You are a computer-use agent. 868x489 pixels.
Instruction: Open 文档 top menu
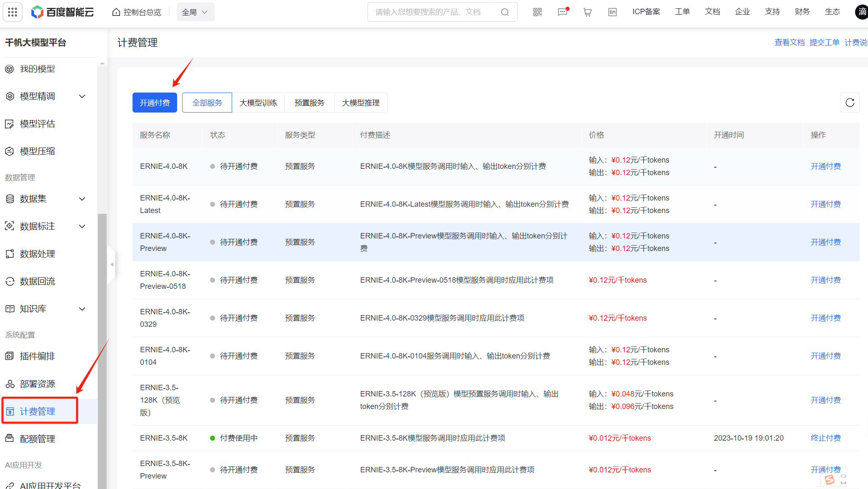[713, 12]
